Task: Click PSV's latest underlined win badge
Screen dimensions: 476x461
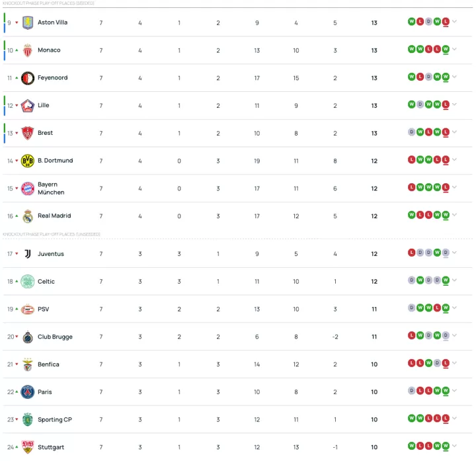Action: pyautogui.click(x=446, y=308)
